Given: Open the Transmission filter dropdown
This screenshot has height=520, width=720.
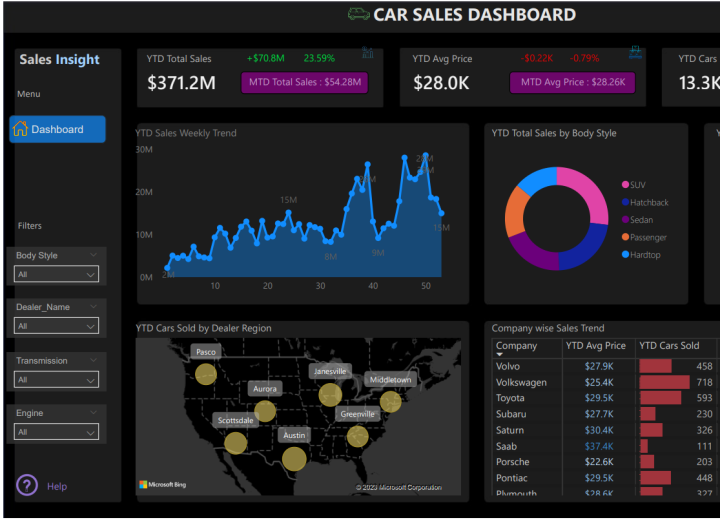Looking at the screenshot, I should pyautogui.click(x=57, y=380).
